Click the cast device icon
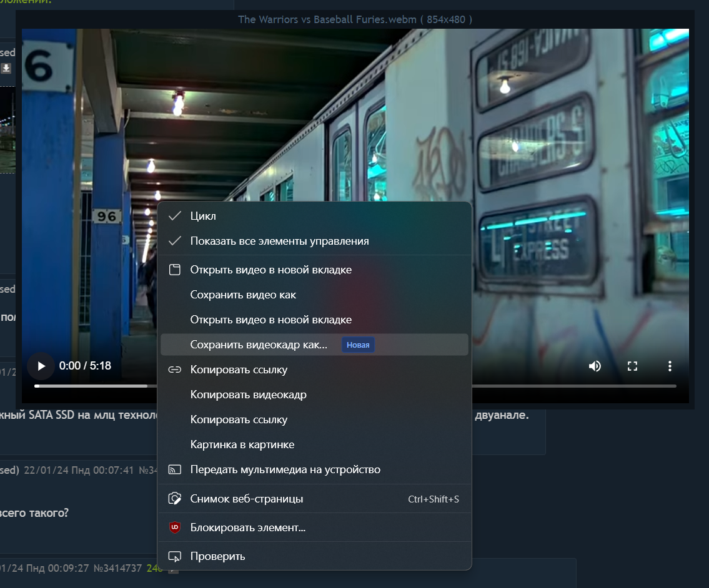The image size is (709, 588). click(174, 469)
